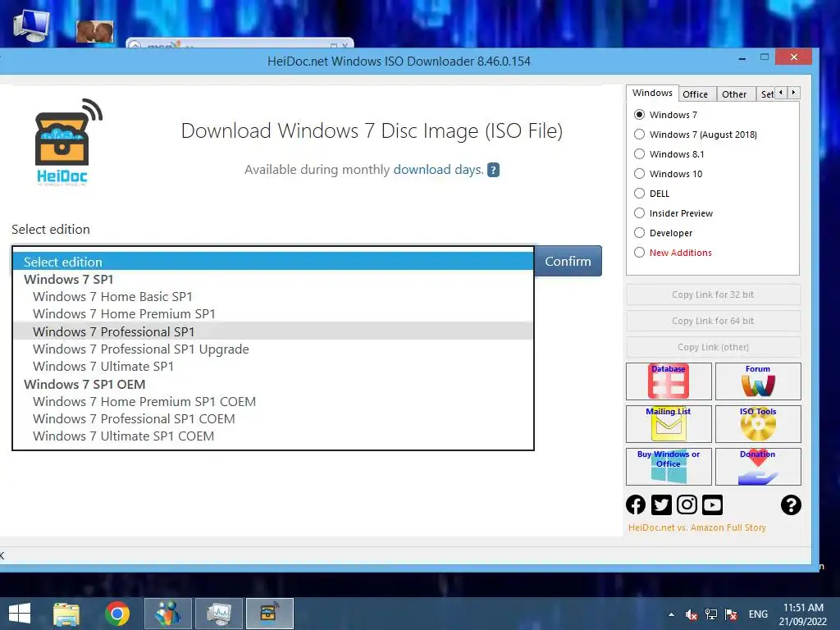
Task: Open the black help question mark icon
Action: (x=791, y=504)
